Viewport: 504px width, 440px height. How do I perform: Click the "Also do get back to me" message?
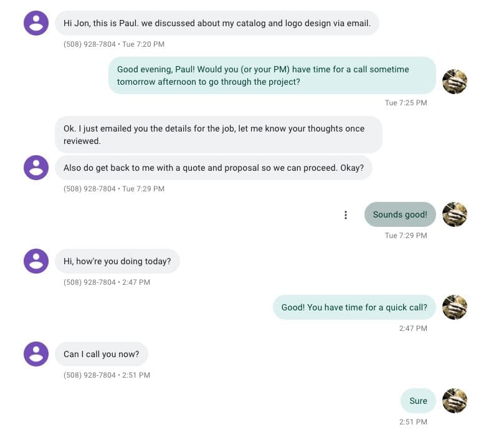[213, 168]
